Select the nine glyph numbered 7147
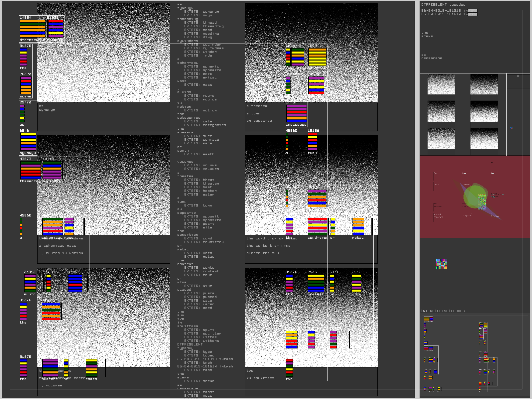The image size is (532, 399). (356, 283)
